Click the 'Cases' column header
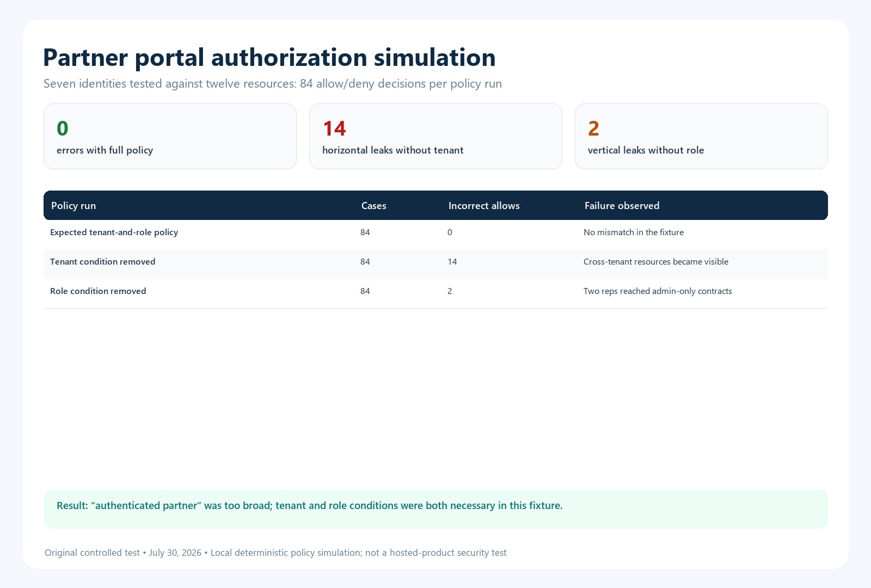Image resolution: width=871 pixels, height=588 pixels. click(x=374, y=206)
